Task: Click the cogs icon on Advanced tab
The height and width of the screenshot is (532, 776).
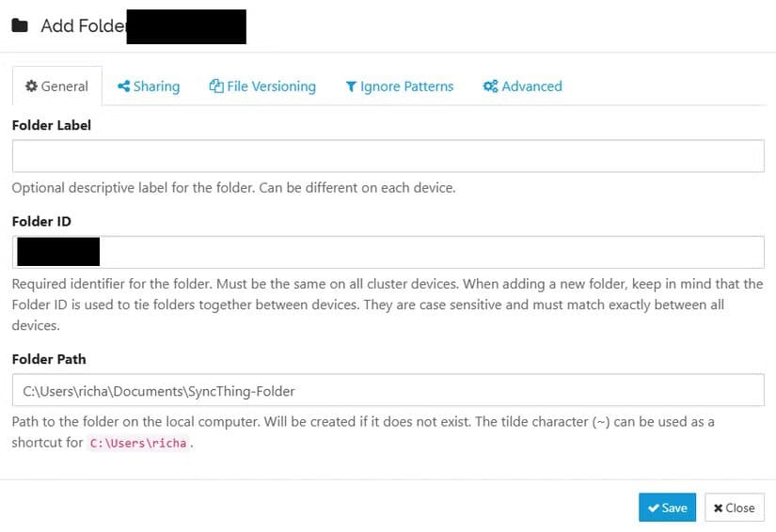Action: 490,86
